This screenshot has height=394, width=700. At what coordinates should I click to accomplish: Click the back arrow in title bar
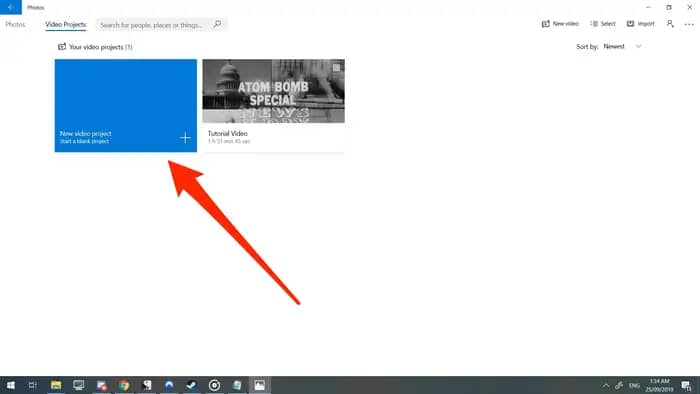point(11,7)
